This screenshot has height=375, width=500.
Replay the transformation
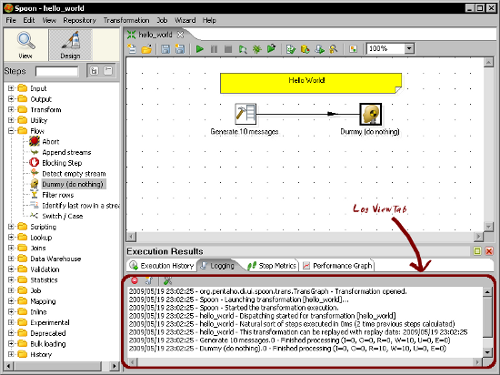coord(271,49)
